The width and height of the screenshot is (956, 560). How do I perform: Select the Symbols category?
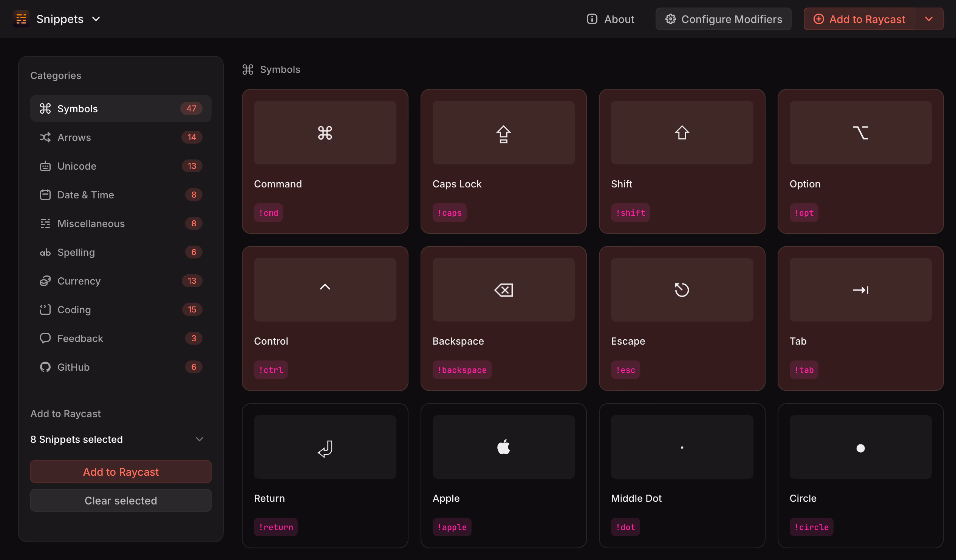point(121,108)
